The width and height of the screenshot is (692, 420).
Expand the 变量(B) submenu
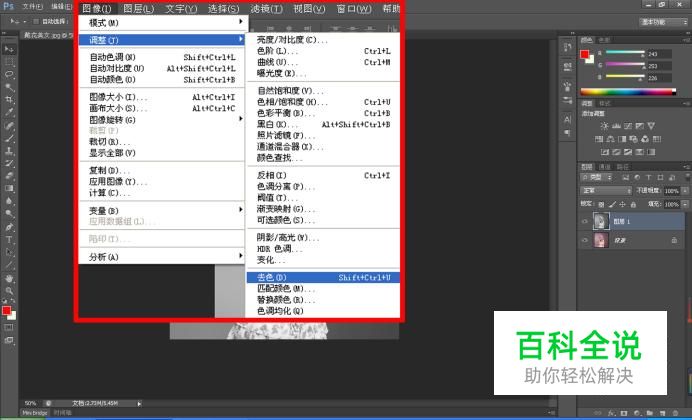[163, 210]
